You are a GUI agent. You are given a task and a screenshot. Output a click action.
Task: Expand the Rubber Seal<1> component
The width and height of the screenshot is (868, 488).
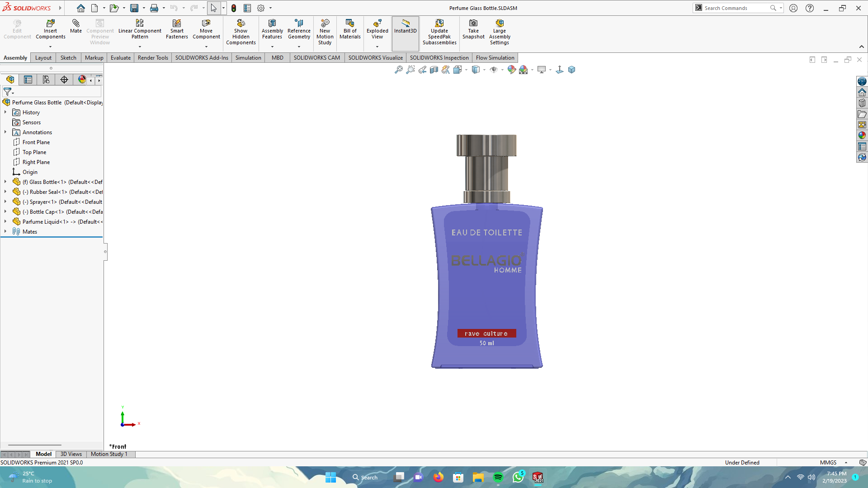pos(5,192)
